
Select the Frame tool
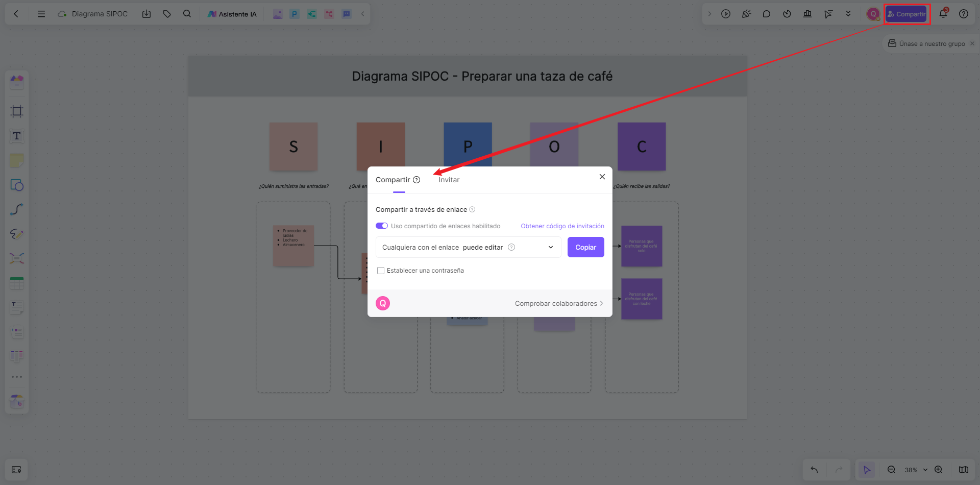pyautogui.click(x=17, y=111)
